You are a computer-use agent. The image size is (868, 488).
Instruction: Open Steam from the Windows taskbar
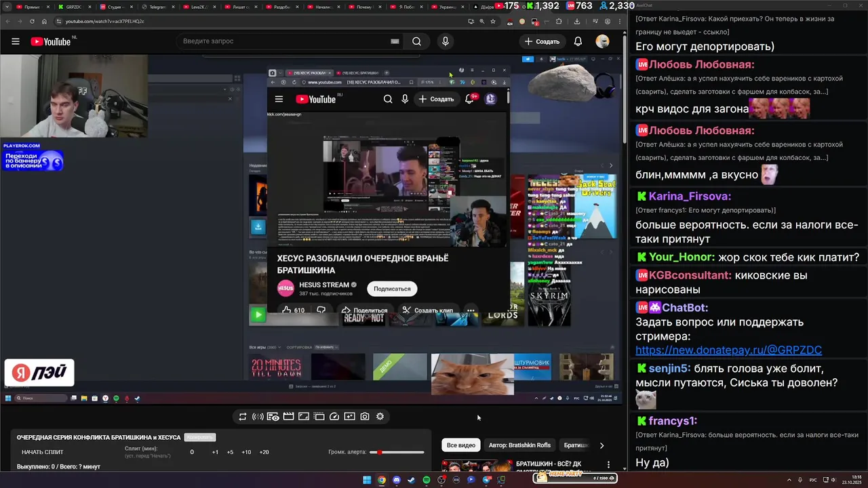coord(412,480)
